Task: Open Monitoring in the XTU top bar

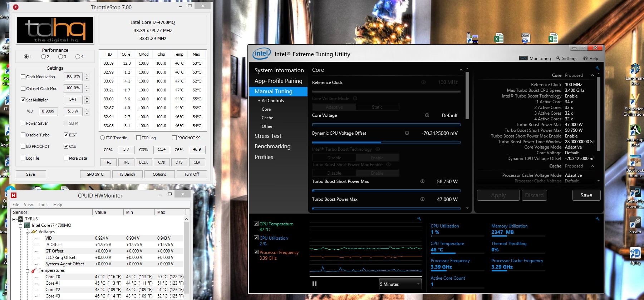Action: (535, 58)
